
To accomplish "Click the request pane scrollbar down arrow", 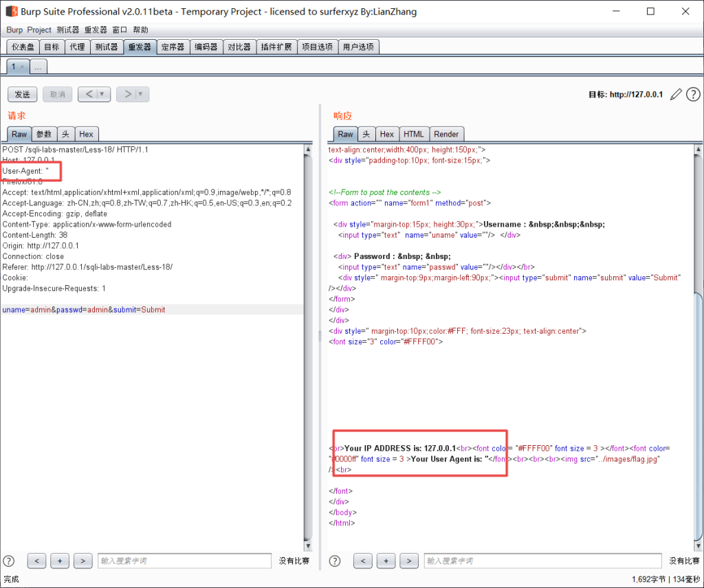I will click(x=308, y=546).
